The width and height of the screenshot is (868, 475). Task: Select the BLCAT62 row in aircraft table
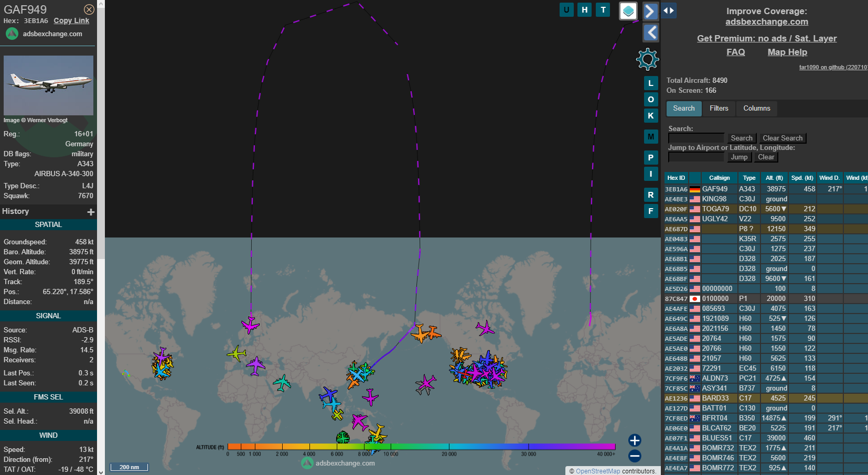point(766,428)
